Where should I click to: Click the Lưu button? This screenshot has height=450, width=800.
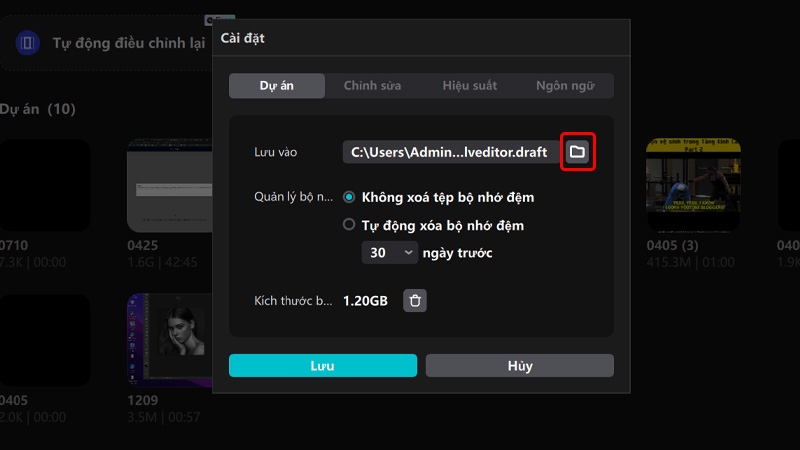323,366
